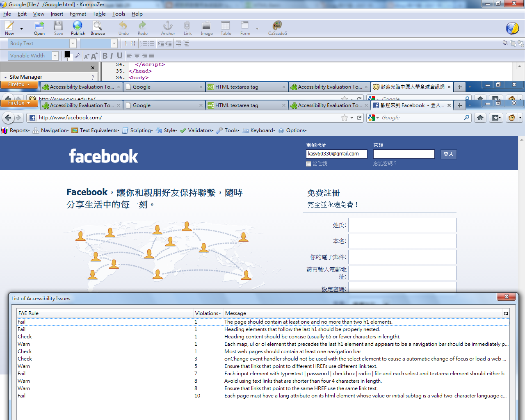Screen dimensions: 525x420
Task: Toggle center alignment in KompoZer format bar
Action: (137, 55)
